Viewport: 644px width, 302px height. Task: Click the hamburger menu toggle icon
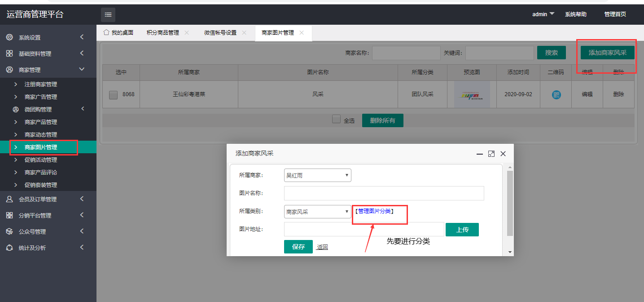(108, 15)
